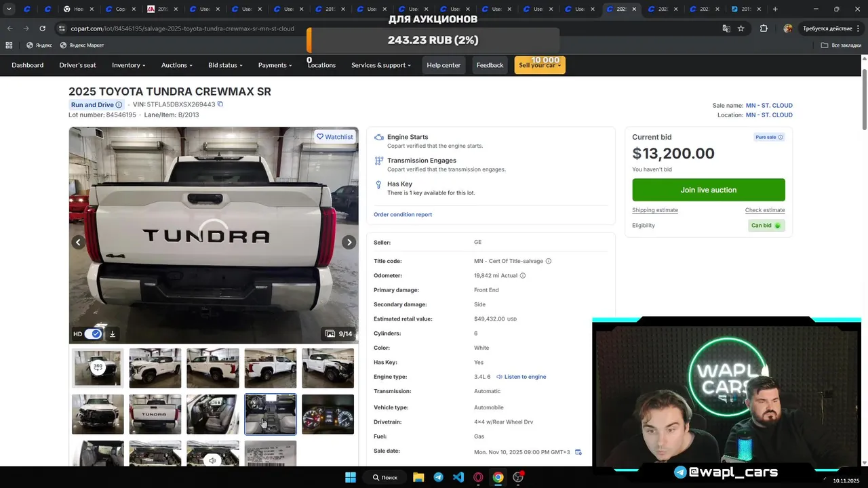This screenshot has width=868, height=488.
Task: Open Windows Start menu
Action: click(351, 477)
